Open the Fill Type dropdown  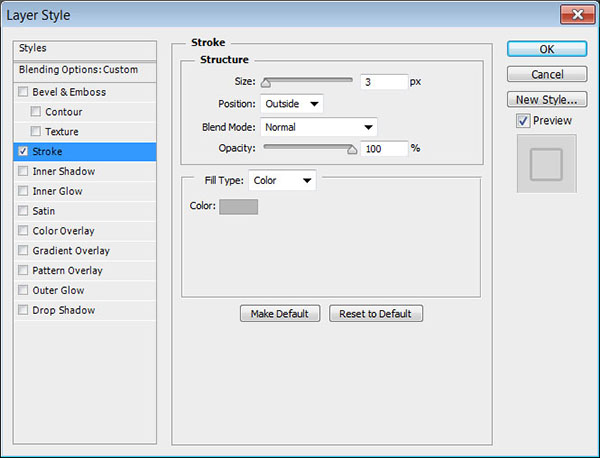(282, 181)
